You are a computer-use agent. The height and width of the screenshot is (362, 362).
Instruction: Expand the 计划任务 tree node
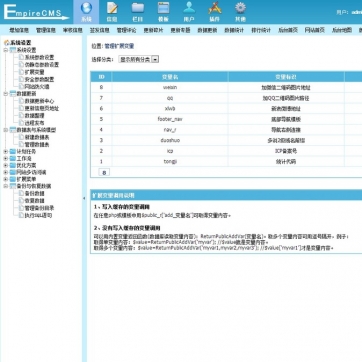(x=6, y=152)
